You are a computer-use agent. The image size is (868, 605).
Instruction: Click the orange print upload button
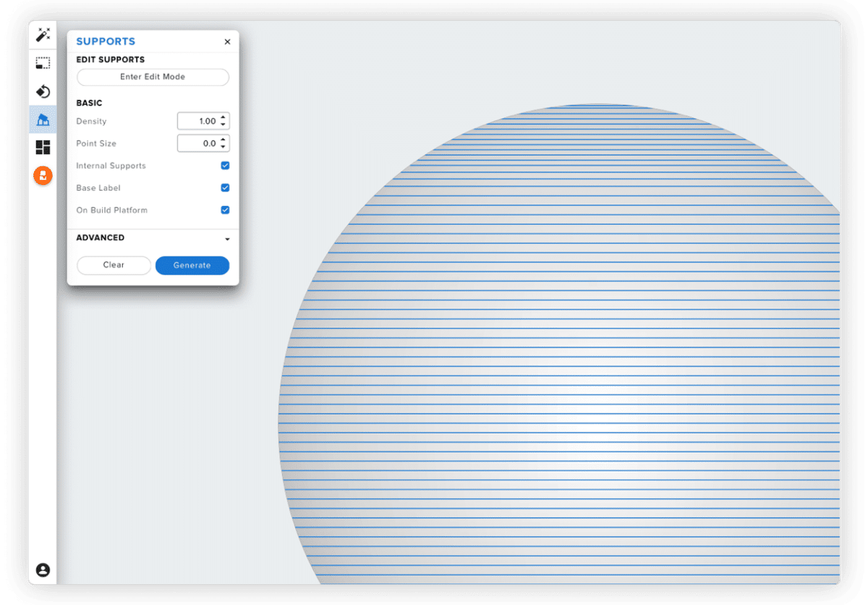[x=43, y=175]
